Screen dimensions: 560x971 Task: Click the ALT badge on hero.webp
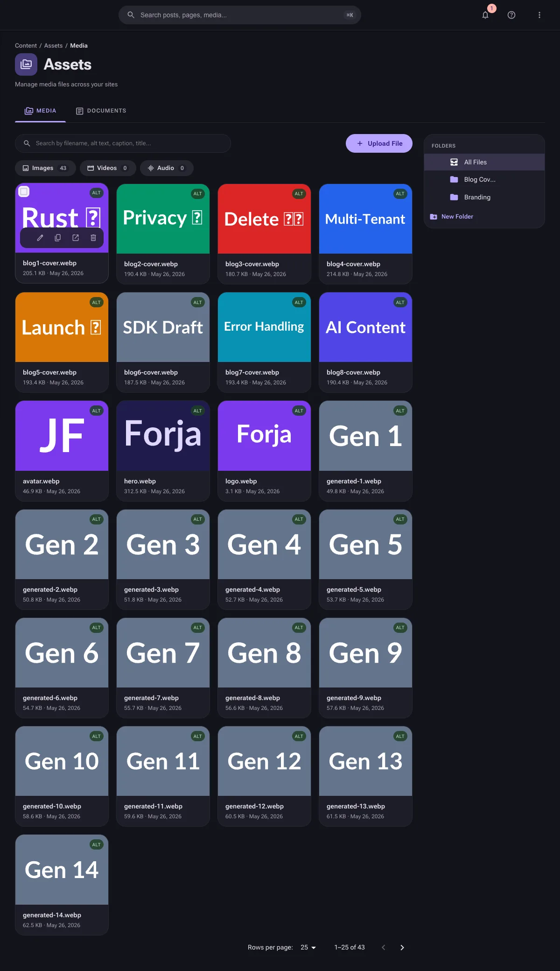[198, 411]
